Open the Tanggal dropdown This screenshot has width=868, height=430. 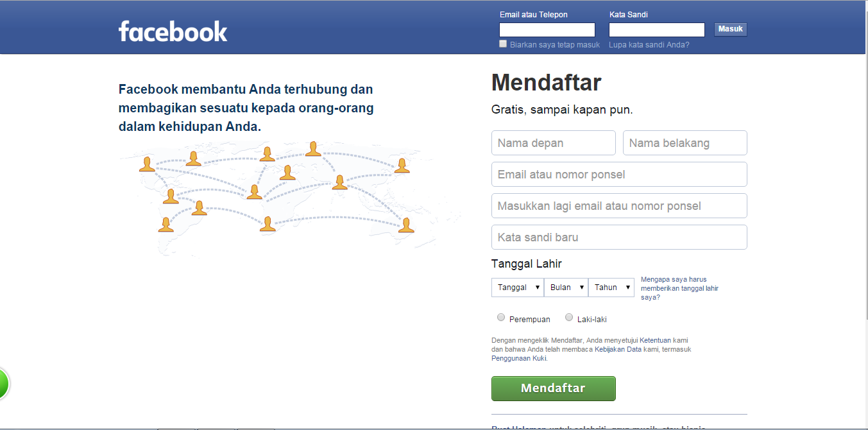(518, 288)
